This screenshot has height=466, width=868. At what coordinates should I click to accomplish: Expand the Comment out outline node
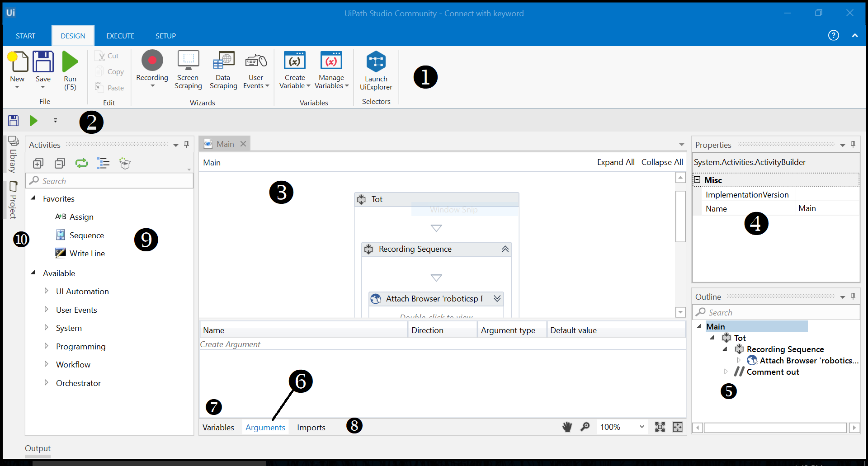point(726,372)
